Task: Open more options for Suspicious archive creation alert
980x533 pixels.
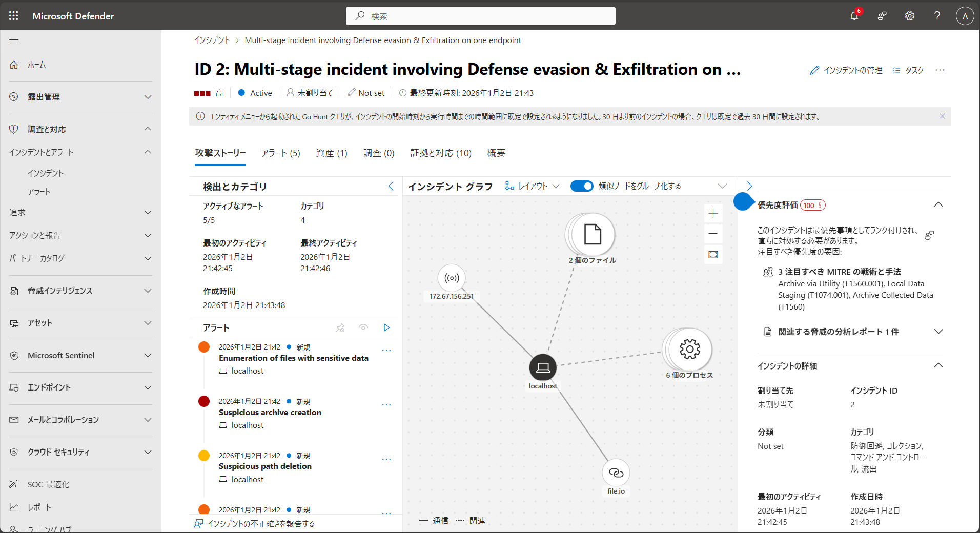Action: coord(386,405)
